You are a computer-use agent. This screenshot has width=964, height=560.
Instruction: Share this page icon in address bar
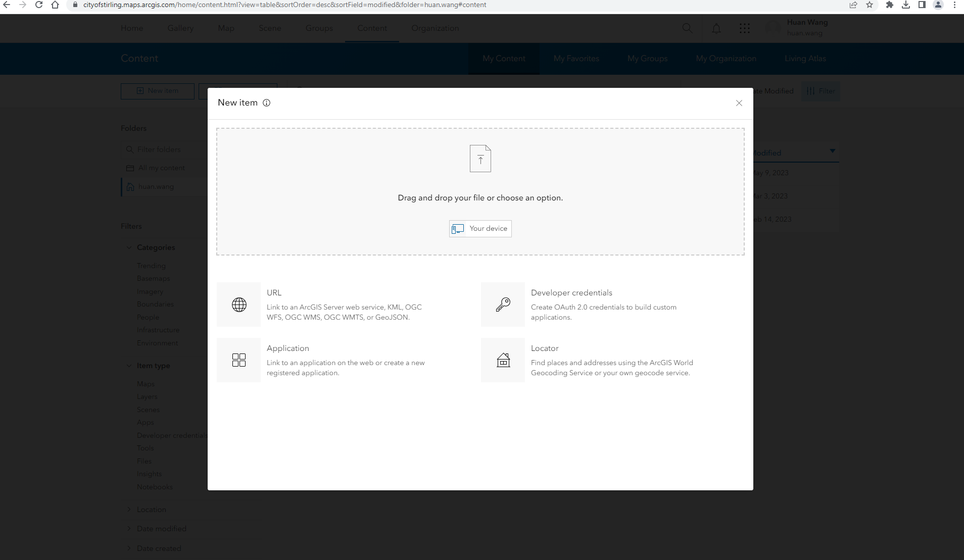coord(853,5)
